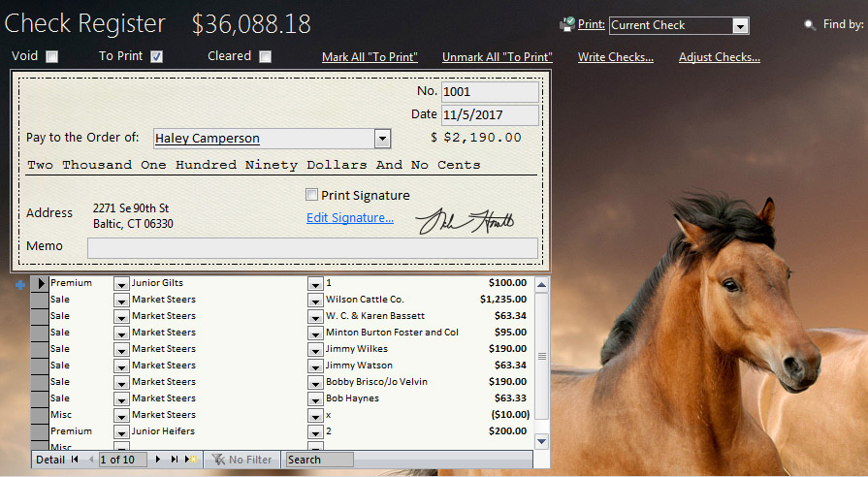
Task: Click the printer icon beside Print
Action: [x=567, y=25]
